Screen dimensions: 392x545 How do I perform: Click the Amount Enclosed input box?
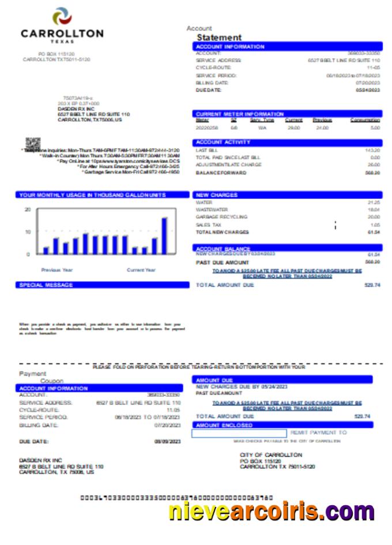coord(239,433)
